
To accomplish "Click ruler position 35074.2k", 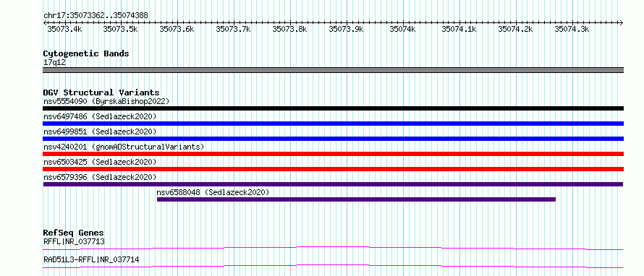I will point(515,29).
